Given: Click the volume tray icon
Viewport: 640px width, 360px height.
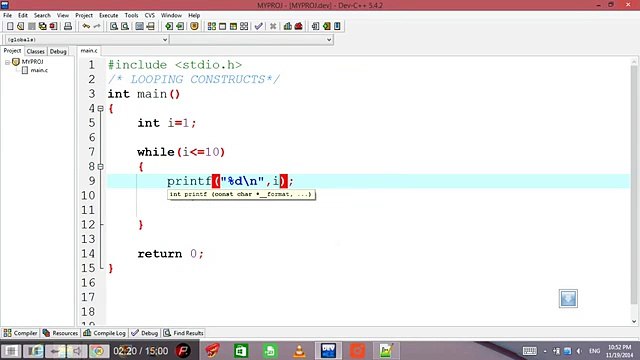Looking at the screenshot, I should pos(580,351).
